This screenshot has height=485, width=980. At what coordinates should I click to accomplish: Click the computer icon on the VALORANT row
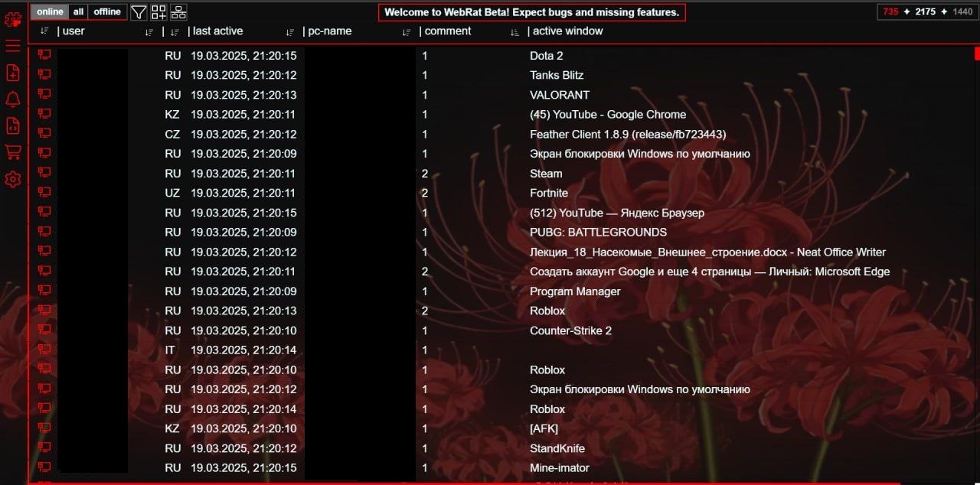tap(44, 95)
